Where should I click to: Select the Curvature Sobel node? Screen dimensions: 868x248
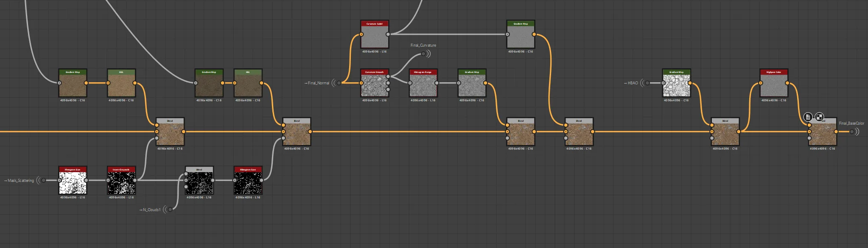tap(374, 34)
